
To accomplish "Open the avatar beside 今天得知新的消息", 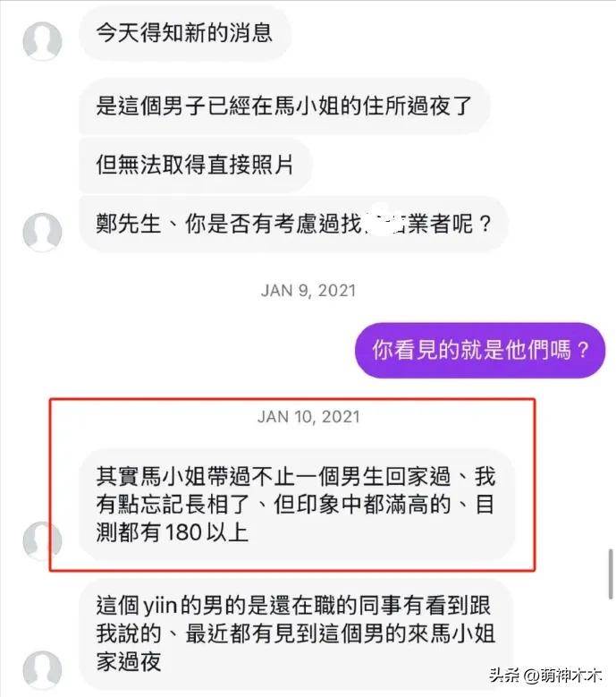I will [42, 41].
